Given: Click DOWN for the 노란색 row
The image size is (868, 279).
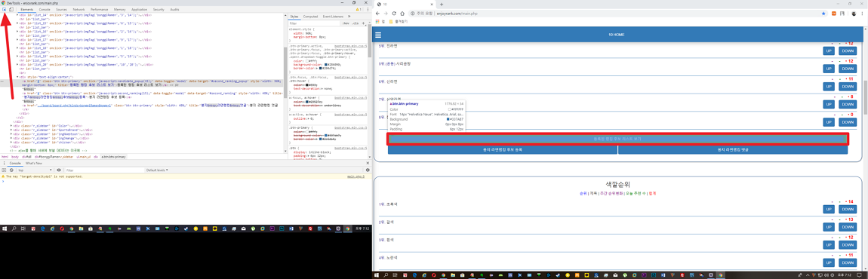Looking at the screenshot, I should coord(847,262).
